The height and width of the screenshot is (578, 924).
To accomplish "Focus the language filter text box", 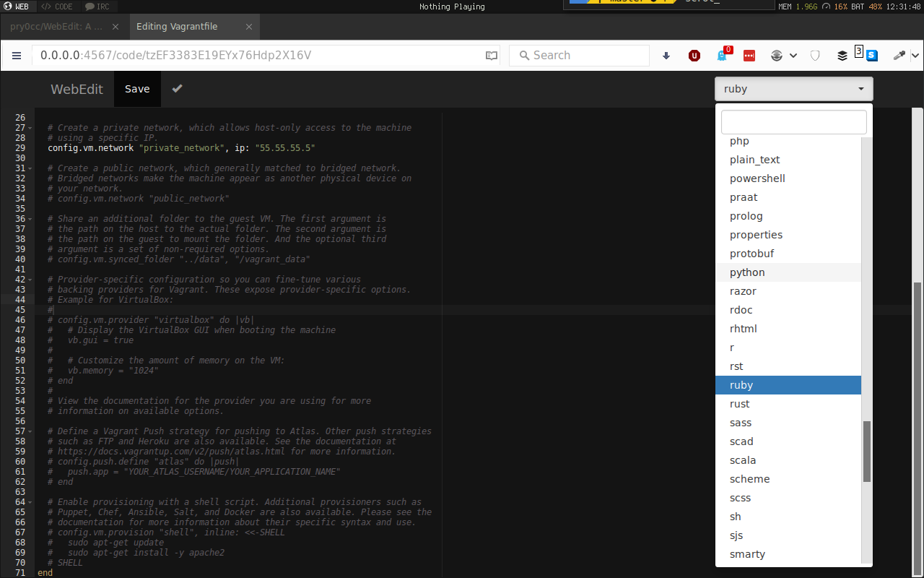I will (794, 122).
